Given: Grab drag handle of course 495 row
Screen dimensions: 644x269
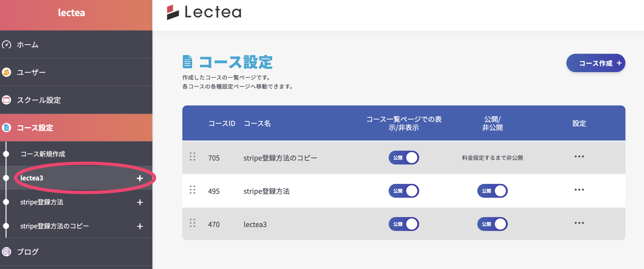Looking at the screenshot, I should [192, 190].
